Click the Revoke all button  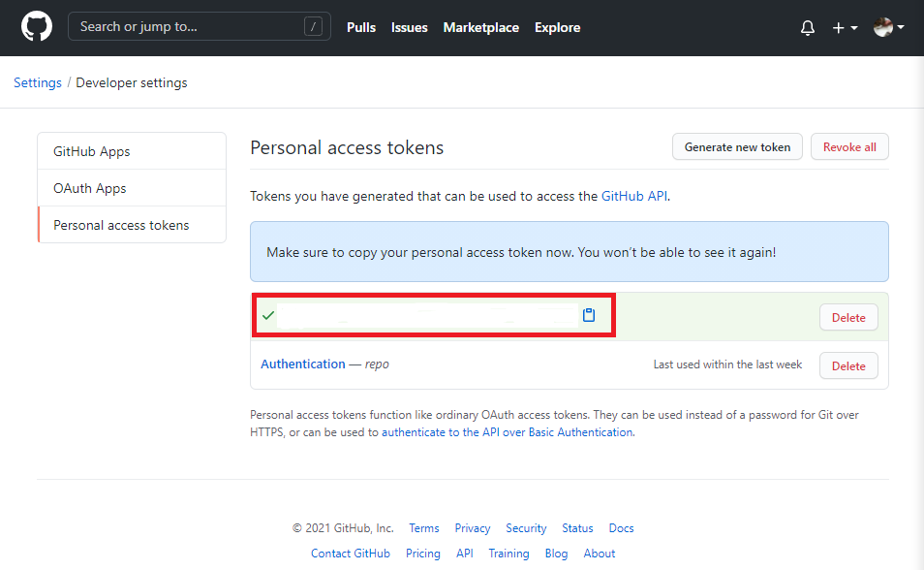click(849, 147)
